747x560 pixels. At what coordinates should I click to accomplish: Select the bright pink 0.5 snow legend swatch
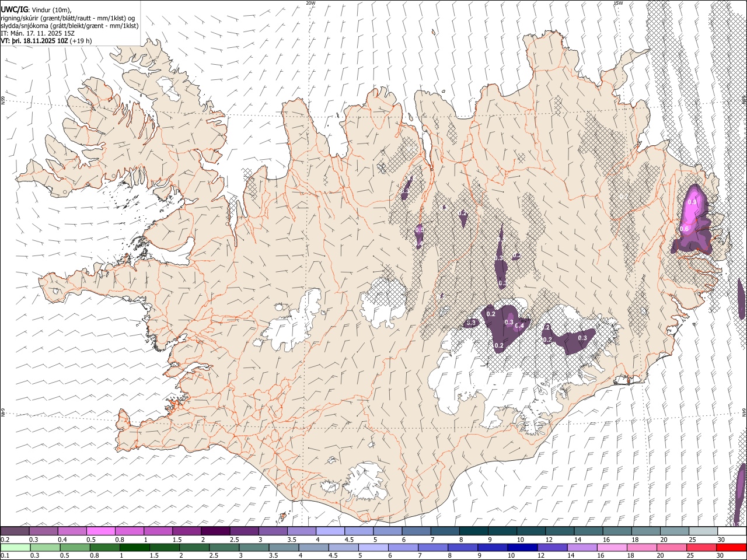(x=101, y=531)
